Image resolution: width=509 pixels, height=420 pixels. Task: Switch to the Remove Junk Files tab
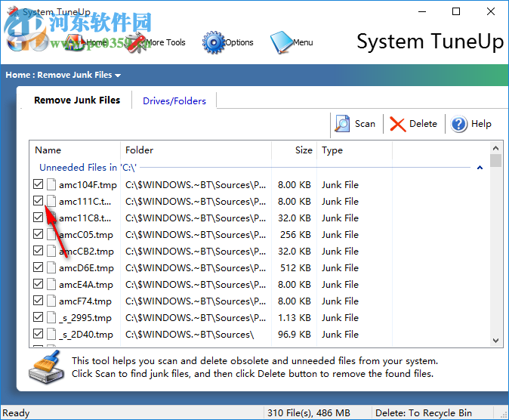click(x=77, y=100)
